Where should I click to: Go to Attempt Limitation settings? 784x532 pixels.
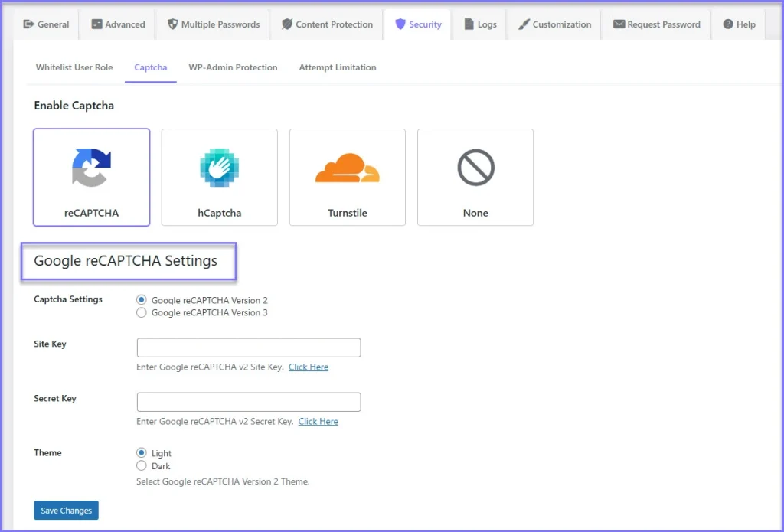338,67
